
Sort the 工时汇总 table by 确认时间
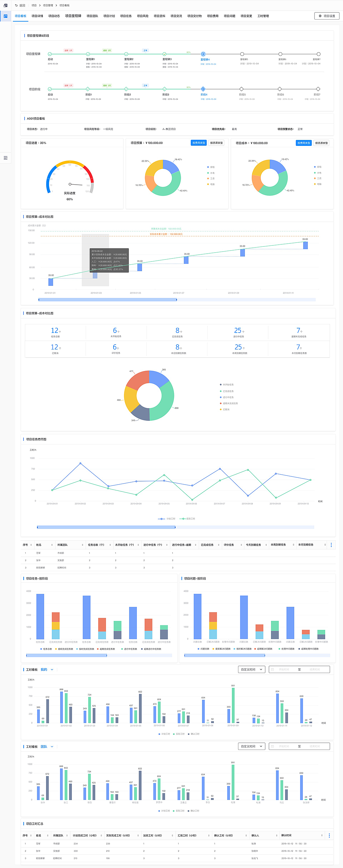322,836
